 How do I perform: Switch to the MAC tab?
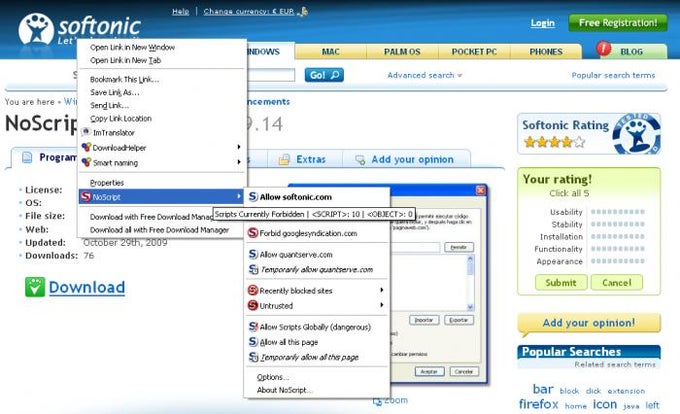330,52
